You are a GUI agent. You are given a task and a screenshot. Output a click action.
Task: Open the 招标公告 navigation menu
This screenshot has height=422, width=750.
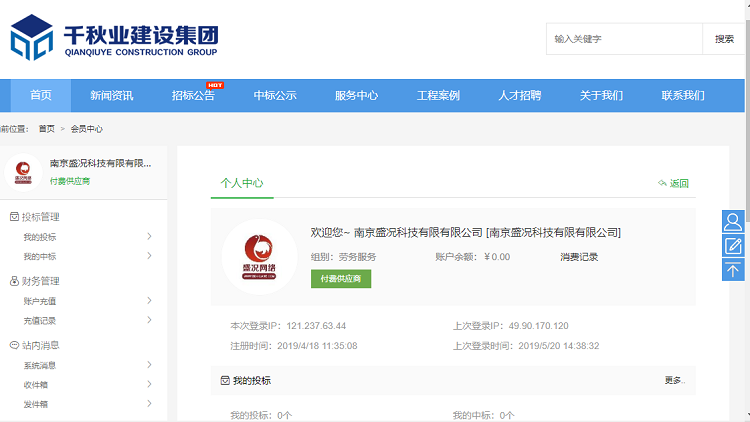[193, 96]
